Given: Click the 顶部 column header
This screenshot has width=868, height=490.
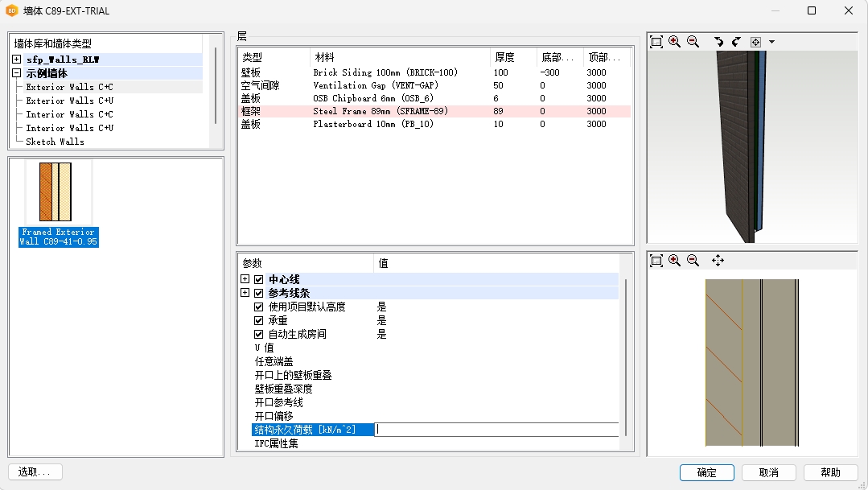Looking at the screenshot, I should pyautogui.click(x=607, y=57).
